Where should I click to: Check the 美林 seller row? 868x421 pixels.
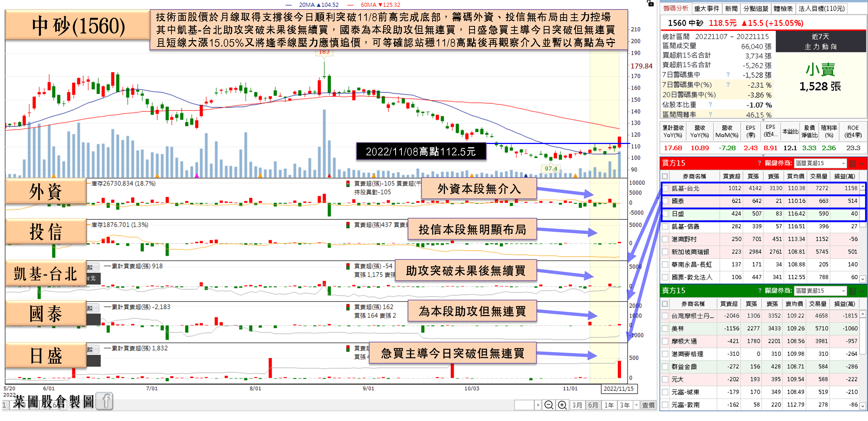tap(665, 329)
